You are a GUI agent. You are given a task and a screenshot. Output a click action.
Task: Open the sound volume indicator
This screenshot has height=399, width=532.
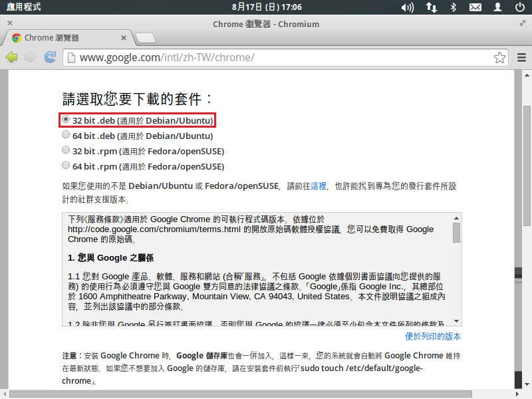click(408, 7)
